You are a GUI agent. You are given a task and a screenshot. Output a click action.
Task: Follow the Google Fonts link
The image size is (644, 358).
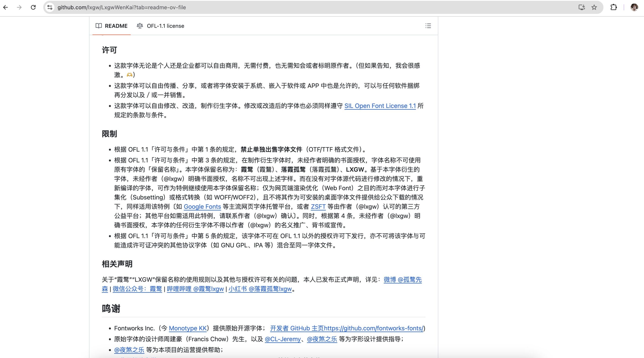click(202, 207)
